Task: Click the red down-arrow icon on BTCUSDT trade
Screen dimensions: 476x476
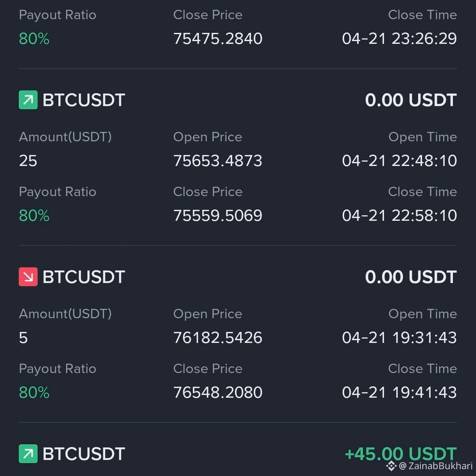Action: point(28,277)
